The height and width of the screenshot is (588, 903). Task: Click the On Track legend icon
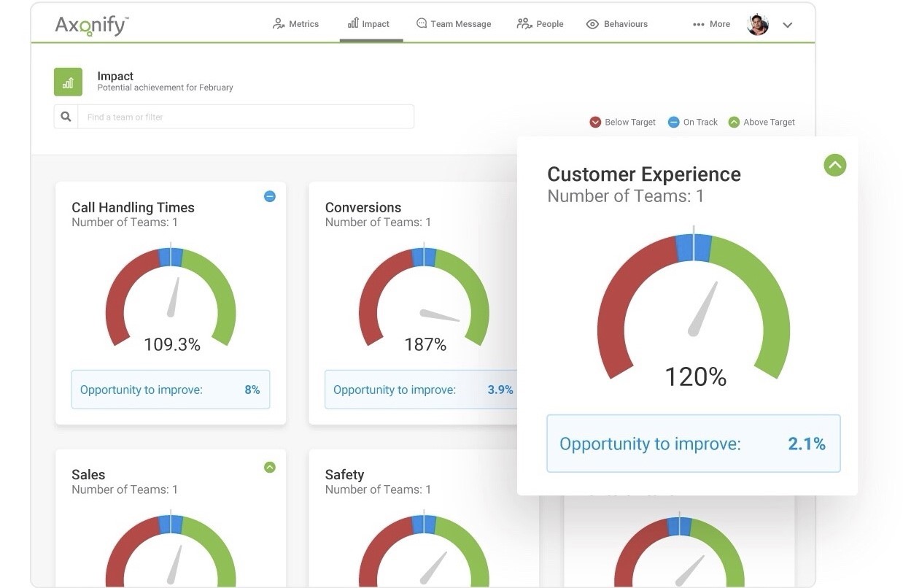pos(674,123)
